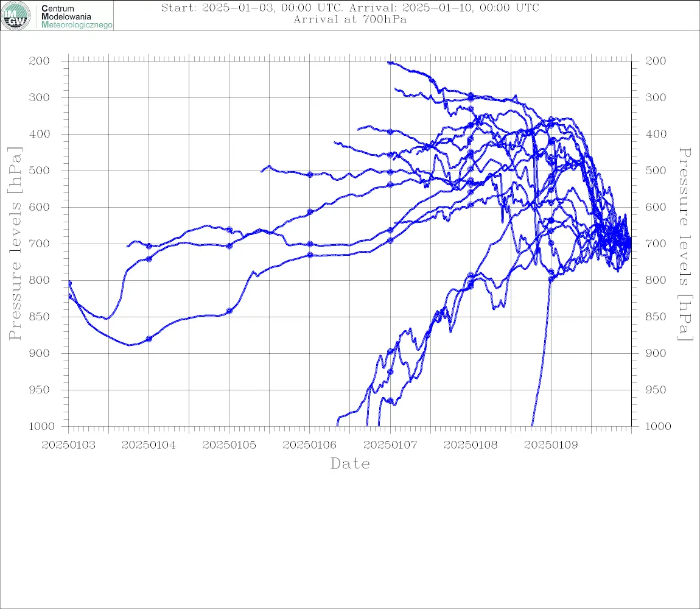
Task: Click the right axis 950 label
Action: (x=656, y=390)
